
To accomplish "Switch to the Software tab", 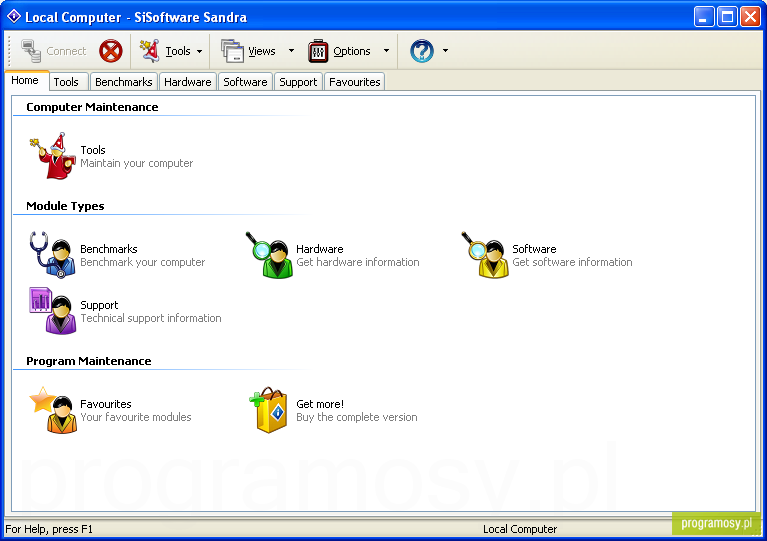I will point(246,82).
